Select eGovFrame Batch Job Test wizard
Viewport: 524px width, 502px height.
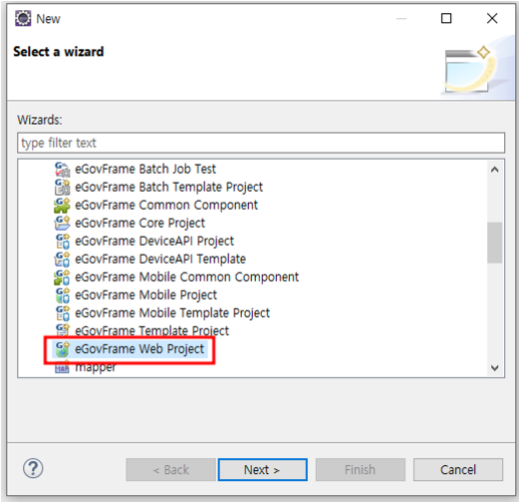(145, 169)
